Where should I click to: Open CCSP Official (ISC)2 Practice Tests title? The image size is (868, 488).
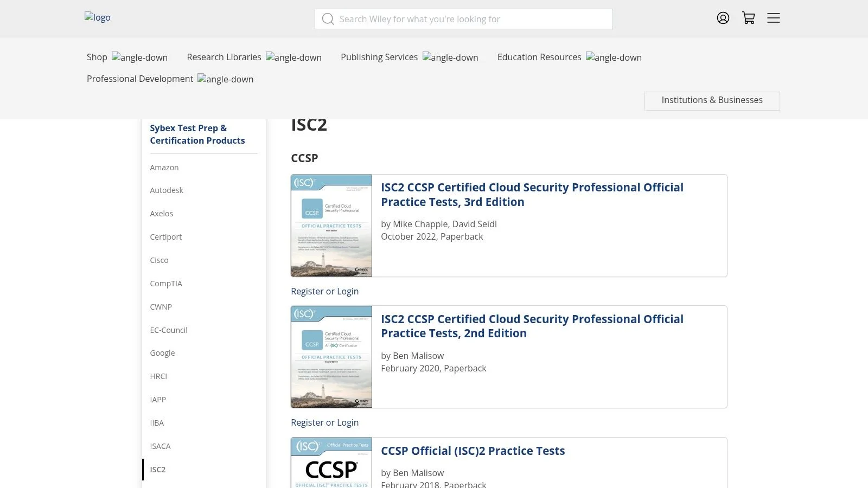point(473,451)
